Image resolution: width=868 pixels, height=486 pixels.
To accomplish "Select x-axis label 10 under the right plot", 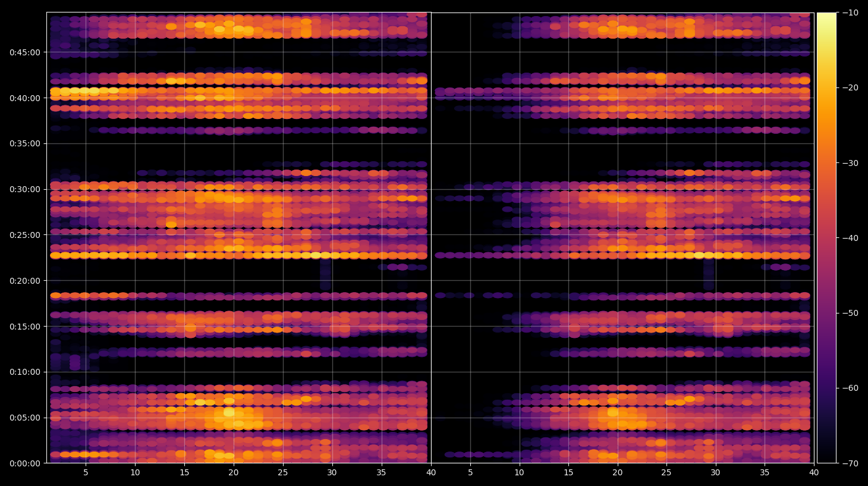I will pos(519,473).
